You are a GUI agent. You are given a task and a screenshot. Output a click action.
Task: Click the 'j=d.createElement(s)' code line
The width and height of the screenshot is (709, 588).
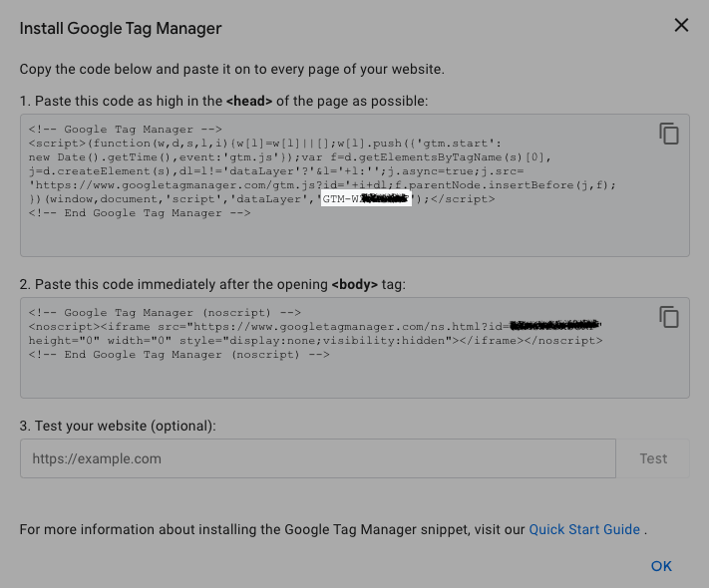coord(276,171)
